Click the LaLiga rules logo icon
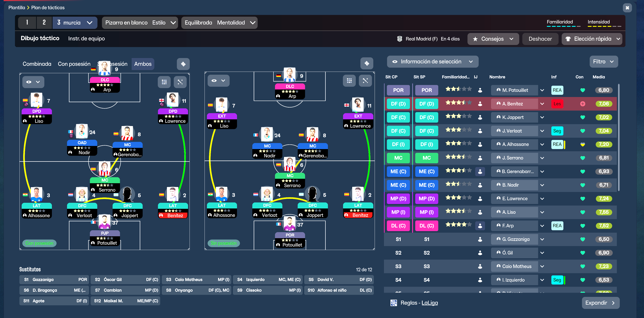 tap(394, 303)
